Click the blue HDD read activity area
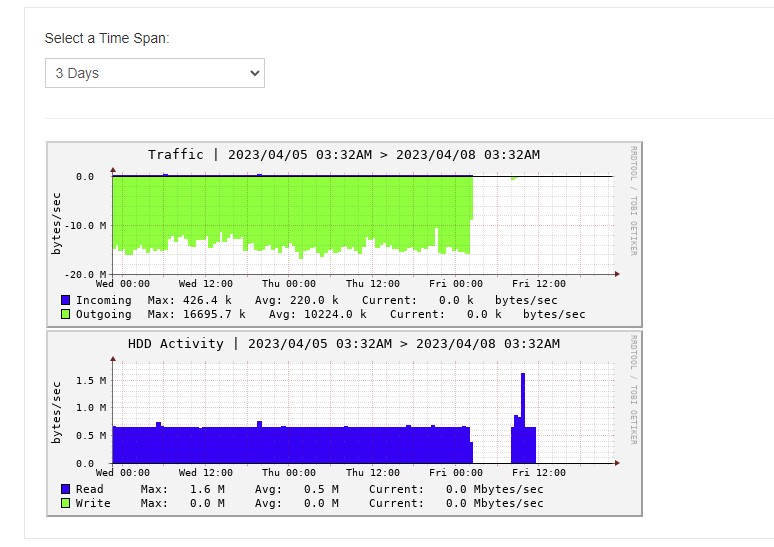Screen dimensions: 774x547 291,445
